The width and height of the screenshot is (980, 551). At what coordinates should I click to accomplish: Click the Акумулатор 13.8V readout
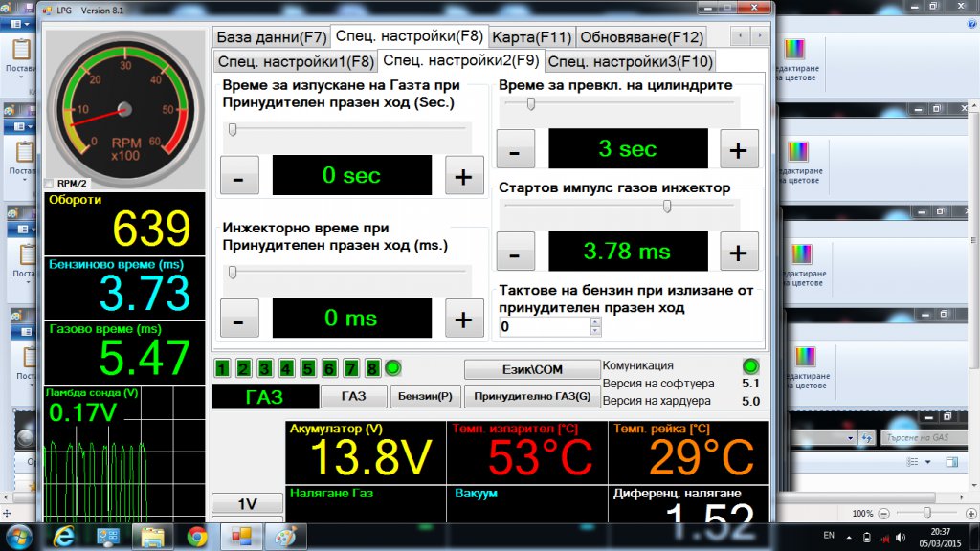point(366,452)
